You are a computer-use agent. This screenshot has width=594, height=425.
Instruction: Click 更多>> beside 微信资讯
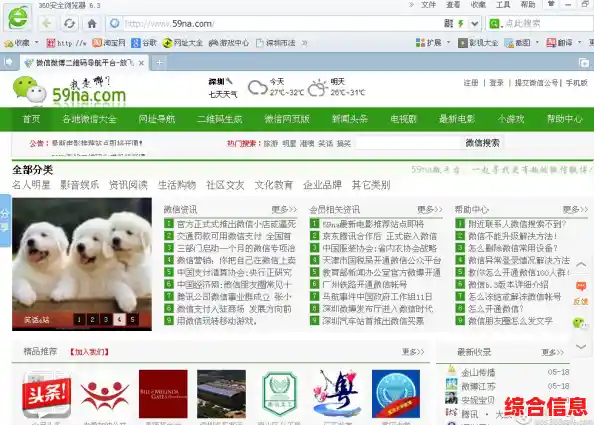click(284, 209)
